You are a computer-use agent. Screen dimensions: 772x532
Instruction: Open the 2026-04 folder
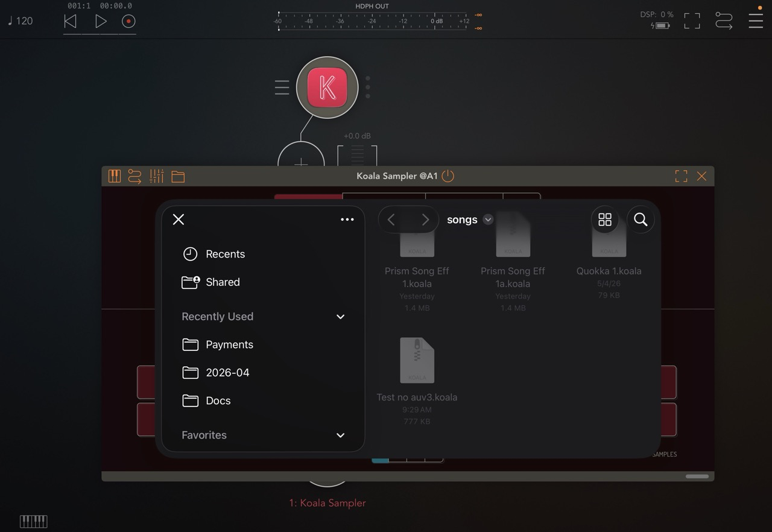point(263,372)
